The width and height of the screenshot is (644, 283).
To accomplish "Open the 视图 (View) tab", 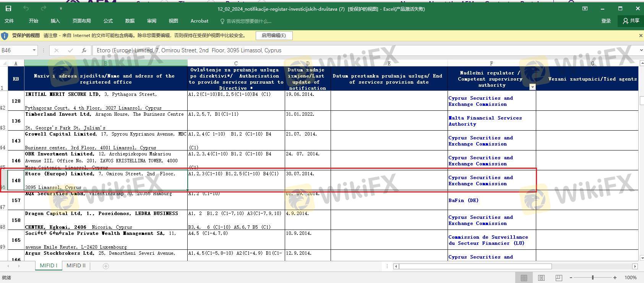I will point(174,21).
